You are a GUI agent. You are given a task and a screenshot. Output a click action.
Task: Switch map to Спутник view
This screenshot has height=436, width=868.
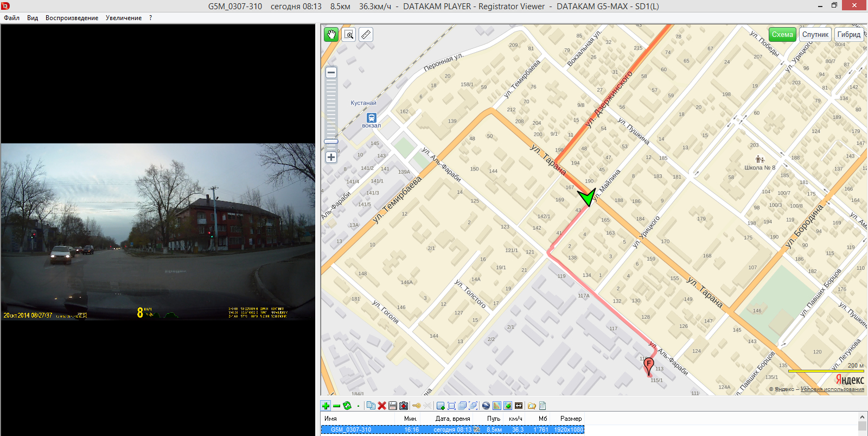815,35
